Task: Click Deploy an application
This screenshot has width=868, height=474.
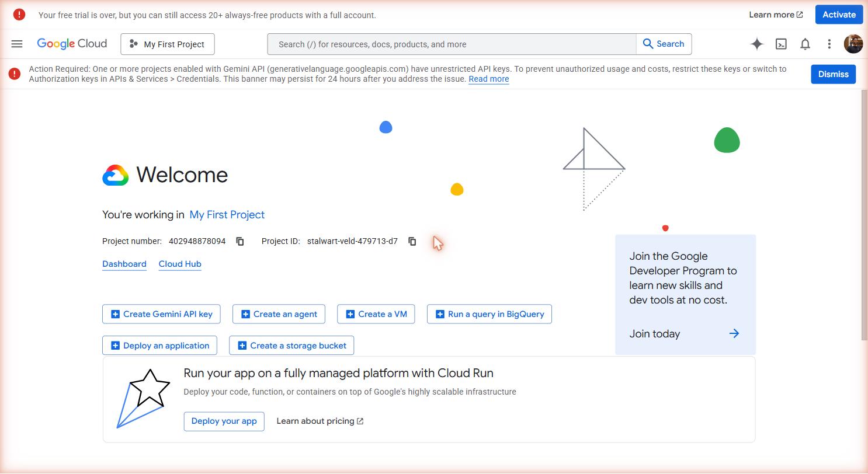Action: (x=159, y=346)
